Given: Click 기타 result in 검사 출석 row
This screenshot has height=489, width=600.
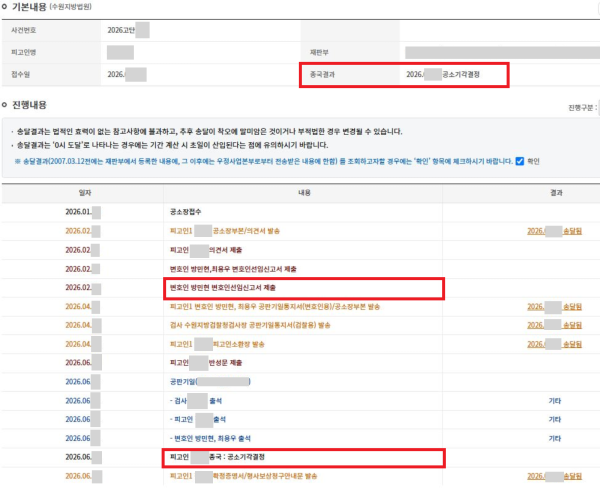Looking at the screenshot, I should [x=555, y=401].
